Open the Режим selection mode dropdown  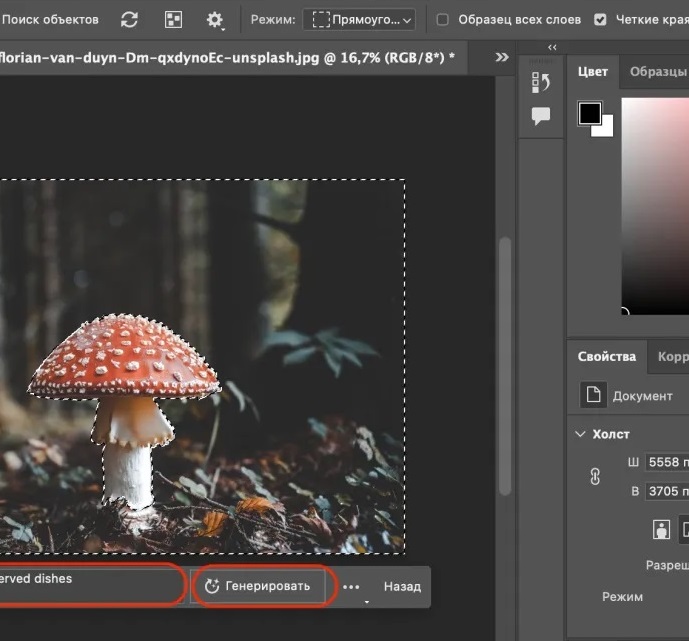click(359, 20)
